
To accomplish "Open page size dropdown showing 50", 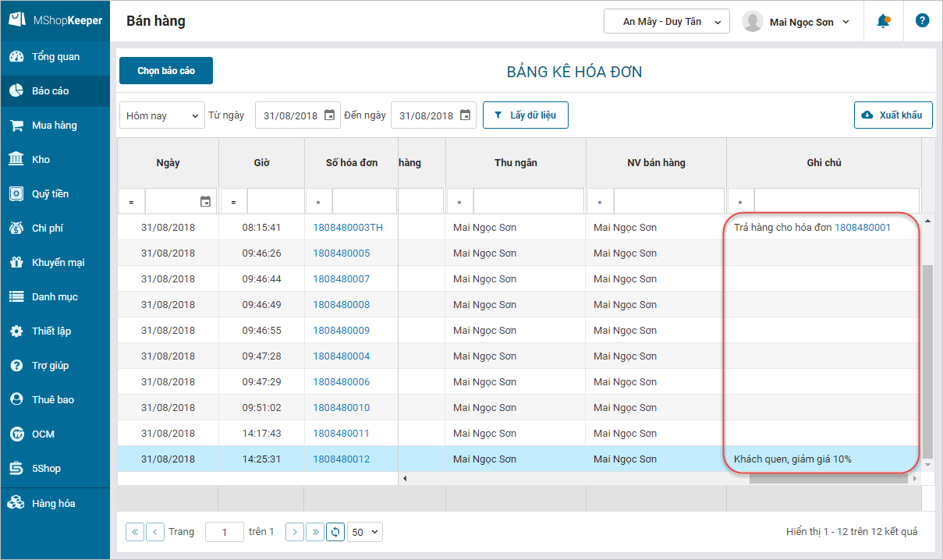I will [x=365, y=532].
